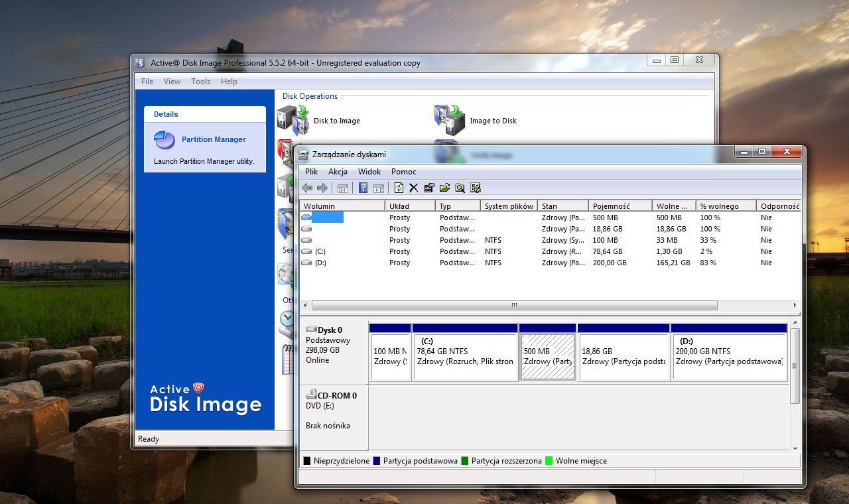
Task: Click the Forward arrow in Zarządzanie dyskami toolbar
Action: (322, 188)
